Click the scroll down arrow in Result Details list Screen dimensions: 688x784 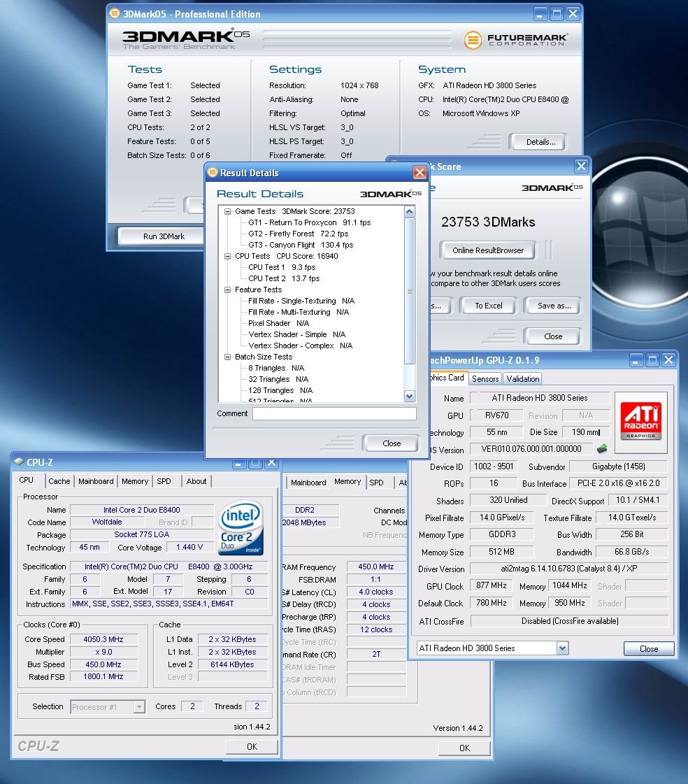pyautogui.click(x=410, y=397)
